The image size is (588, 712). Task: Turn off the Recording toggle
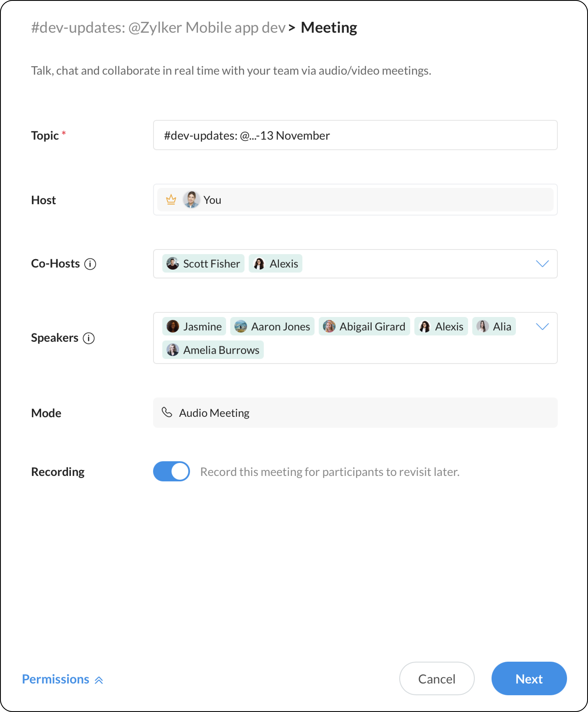pyautogui.click(x=171, y=471)
